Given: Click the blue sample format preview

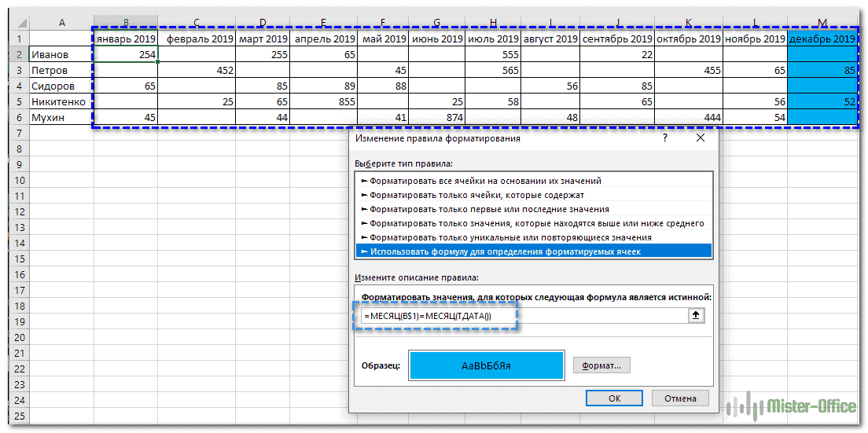Looking at the screenshot, I should pyautogui.click(x=486, y=365).
